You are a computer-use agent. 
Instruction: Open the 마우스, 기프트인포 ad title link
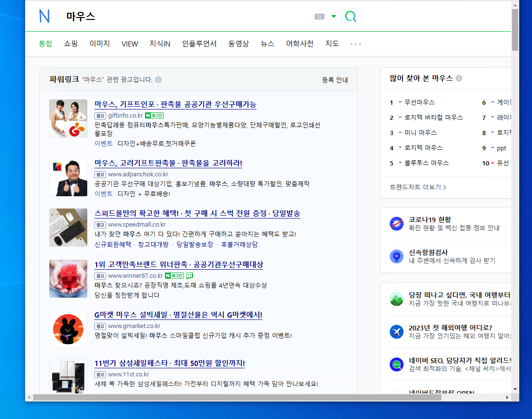175,104
